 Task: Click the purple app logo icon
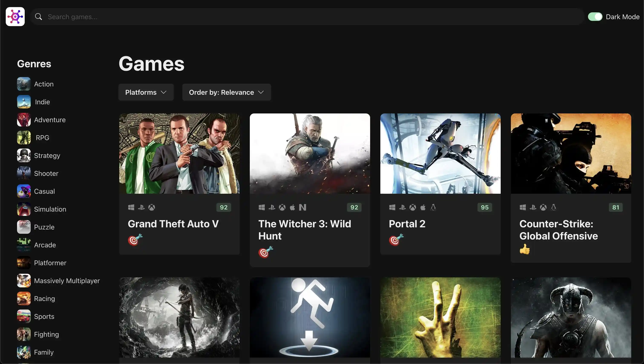[x=15, y=17]
